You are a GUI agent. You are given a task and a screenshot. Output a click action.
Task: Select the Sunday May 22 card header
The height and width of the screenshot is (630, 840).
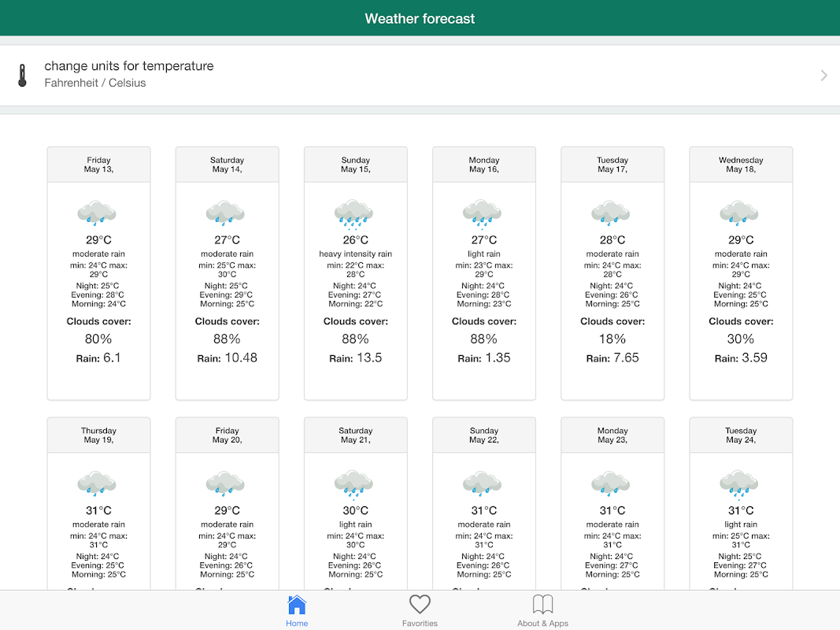(x=484, y=435)
